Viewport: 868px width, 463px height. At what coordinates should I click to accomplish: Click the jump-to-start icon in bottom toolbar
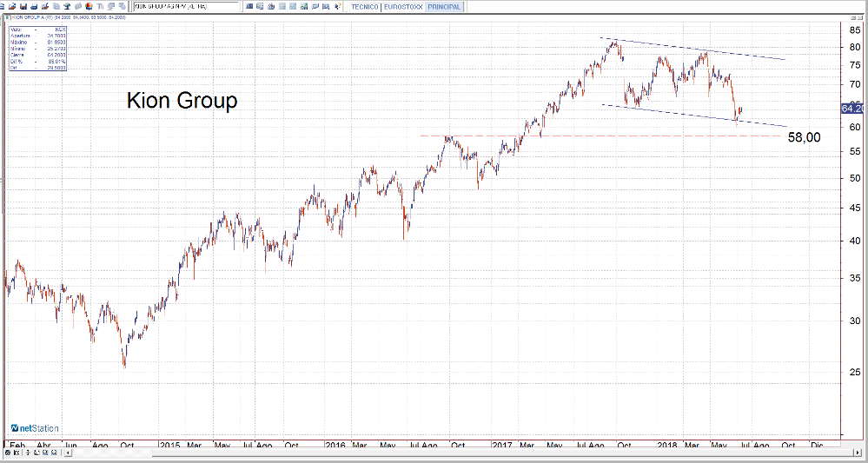coord(17,453)
